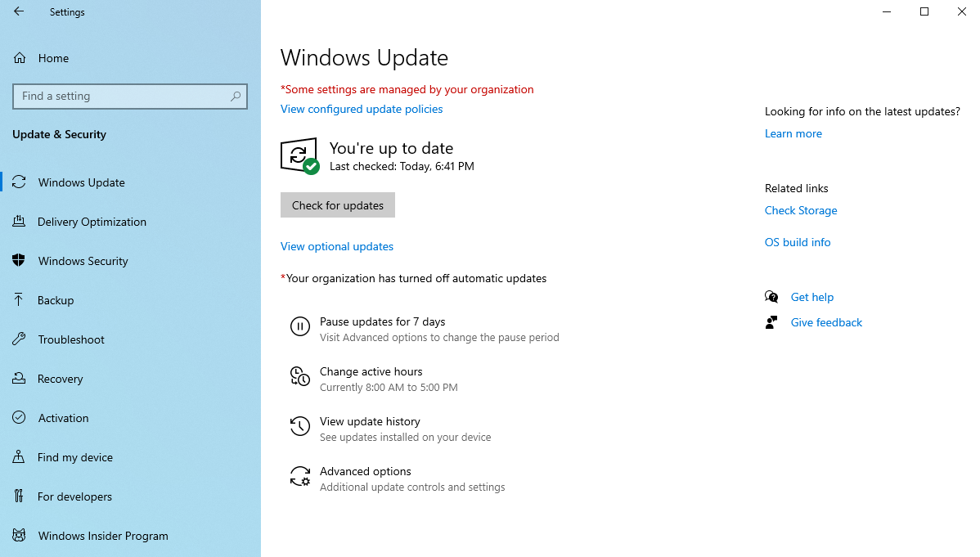This screenshot has height=557, width=980.
Task: Click the Give feedback person icon
Action: click(x=771, y=322)
